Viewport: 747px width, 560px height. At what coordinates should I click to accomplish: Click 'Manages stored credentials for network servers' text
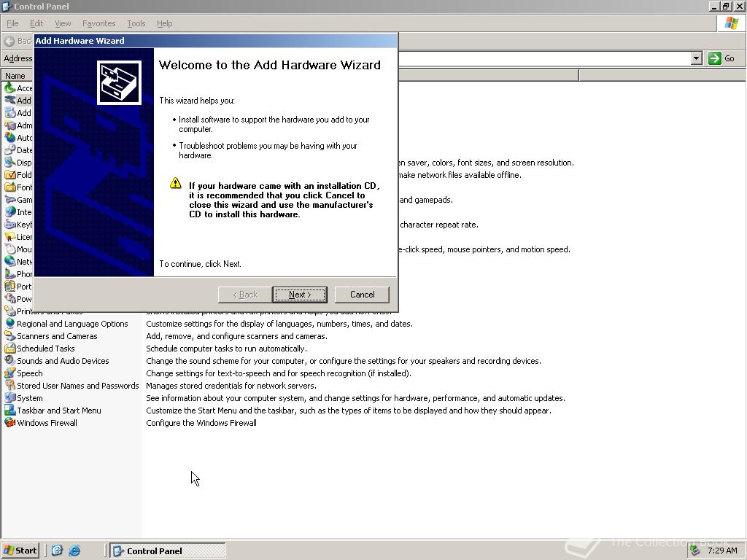click(x=231, y=385)
